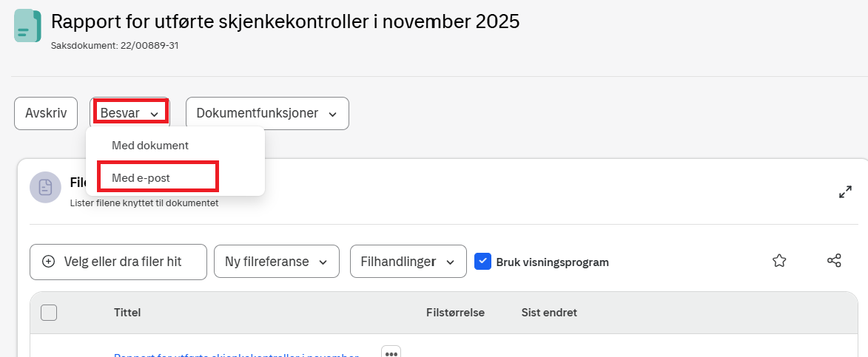The image size is (868, 357).
Task: Choose Med dokument from the menu
Action: click(x=150, y=146)
